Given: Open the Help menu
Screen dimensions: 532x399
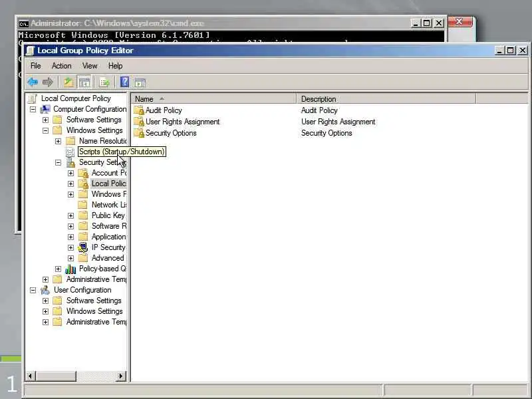Looking at the screenshot, I should [x=115, y=66].
